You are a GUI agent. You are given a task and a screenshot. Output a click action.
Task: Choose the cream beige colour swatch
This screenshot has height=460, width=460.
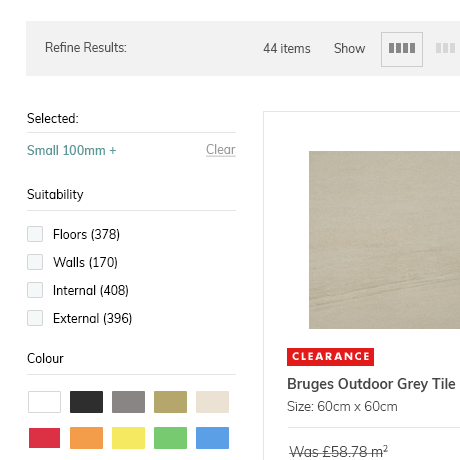coord(212,402)
